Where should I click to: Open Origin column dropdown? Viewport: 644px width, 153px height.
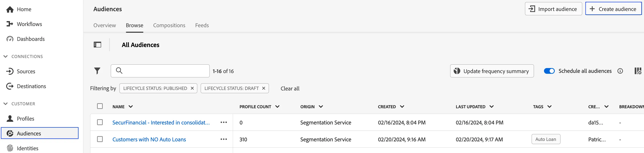point(321,107)
